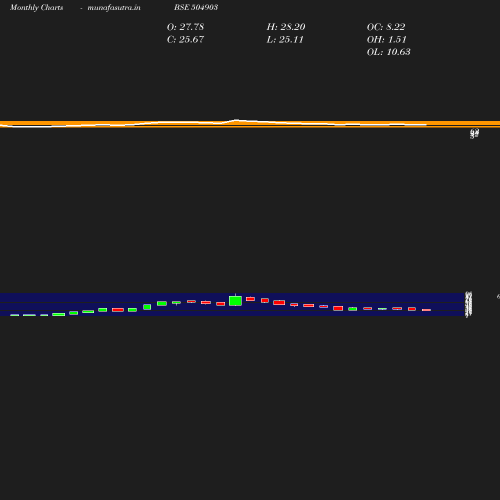Screen dimensions: 500x500
Task: Click the white peak on the orange line
Action: [236, 120]
